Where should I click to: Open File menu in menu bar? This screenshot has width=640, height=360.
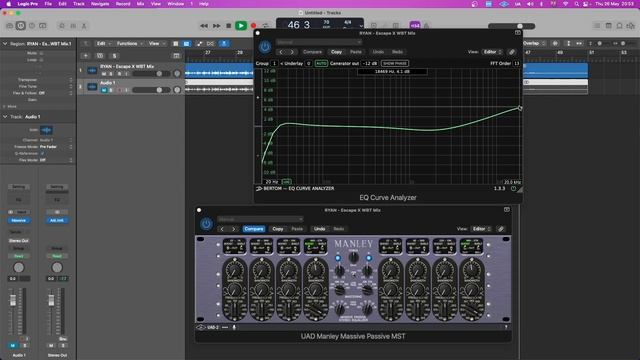(48, 4)
